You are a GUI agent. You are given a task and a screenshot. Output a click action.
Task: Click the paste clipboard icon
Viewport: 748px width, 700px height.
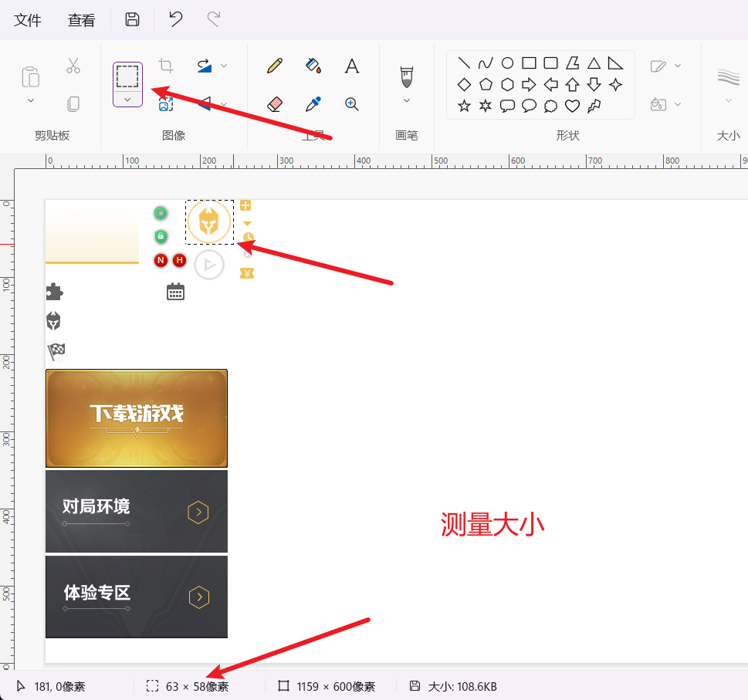(x=31, y=76)
